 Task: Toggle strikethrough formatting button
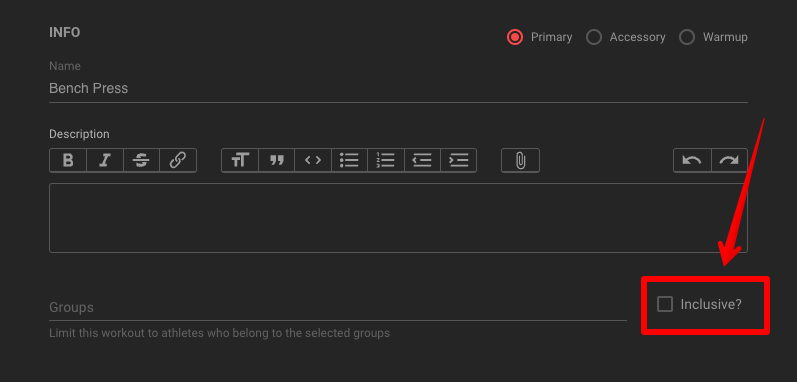[141, 161]
